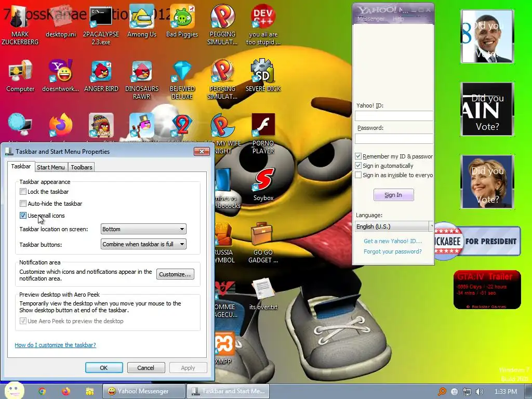The width and height of the screenshot is (532, 399).
Task: Click Cancel in Taskbar Properties
Action: (146, 368)
